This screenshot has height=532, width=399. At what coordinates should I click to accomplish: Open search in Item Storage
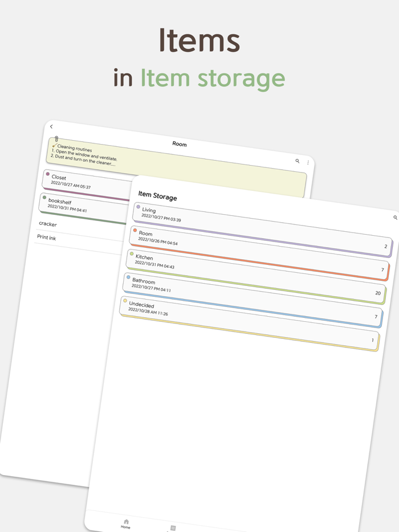394,217
